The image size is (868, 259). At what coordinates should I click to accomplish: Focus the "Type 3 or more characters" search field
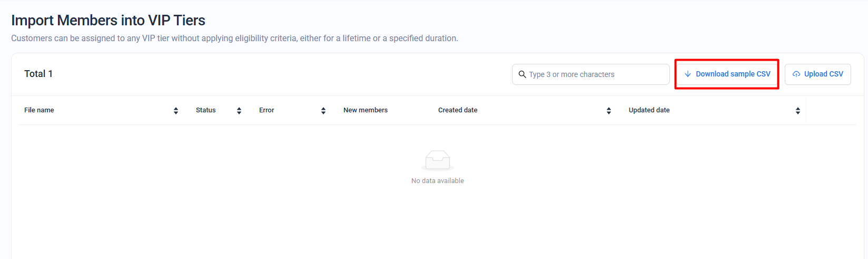595,74
